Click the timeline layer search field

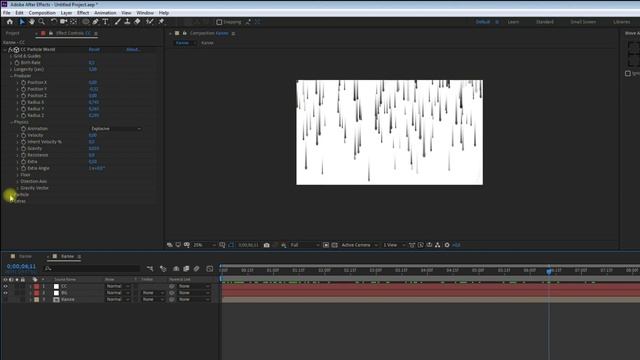click(x=92, y=268)
